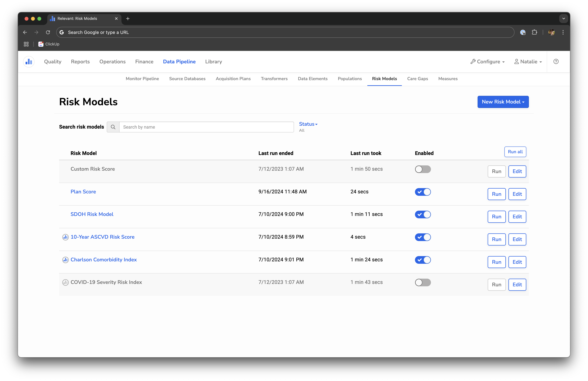The image size is (588, 381).
Task: Click the Relevant logo home icon
Action: (x=29, y=62)
